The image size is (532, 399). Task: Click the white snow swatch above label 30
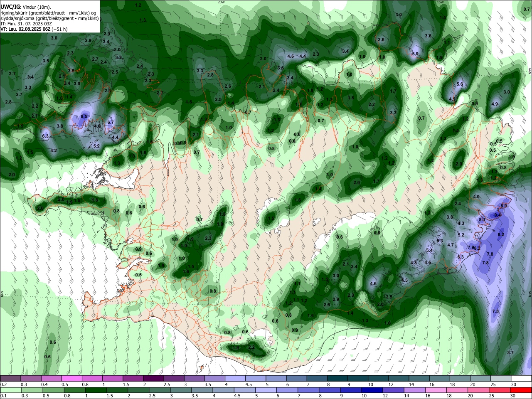[521, 379]
